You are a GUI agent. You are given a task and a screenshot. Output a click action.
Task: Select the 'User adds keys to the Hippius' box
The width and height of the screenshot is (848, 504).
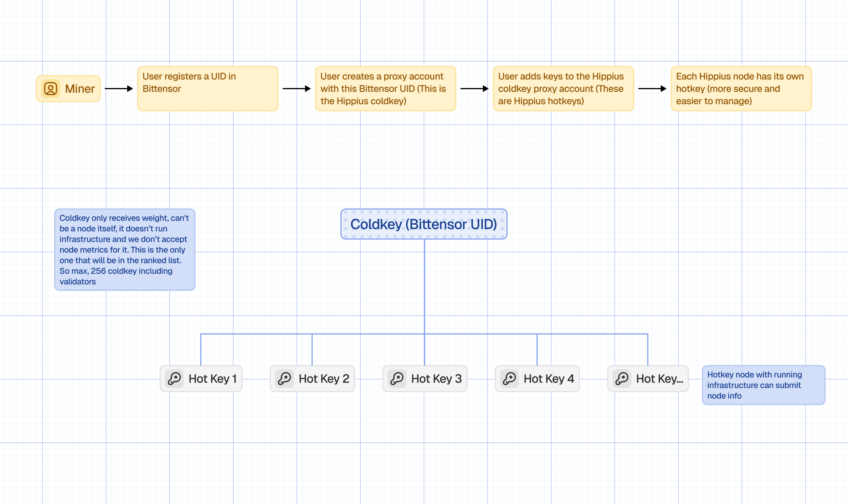(x=563, y=89)
